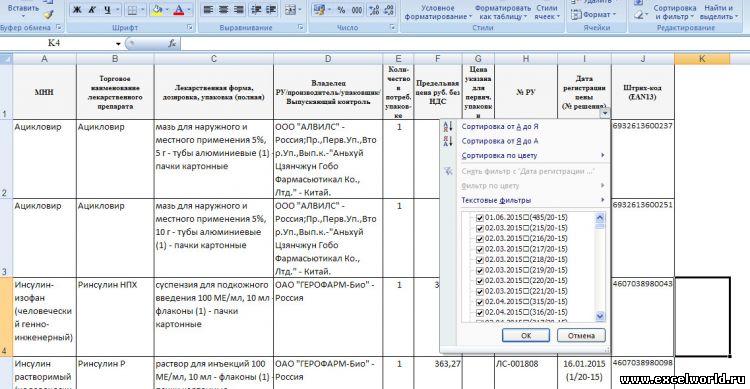This screenshot has width=750, height=389.
Task: Center align text in the ribbon
Action: click(223, 10)
